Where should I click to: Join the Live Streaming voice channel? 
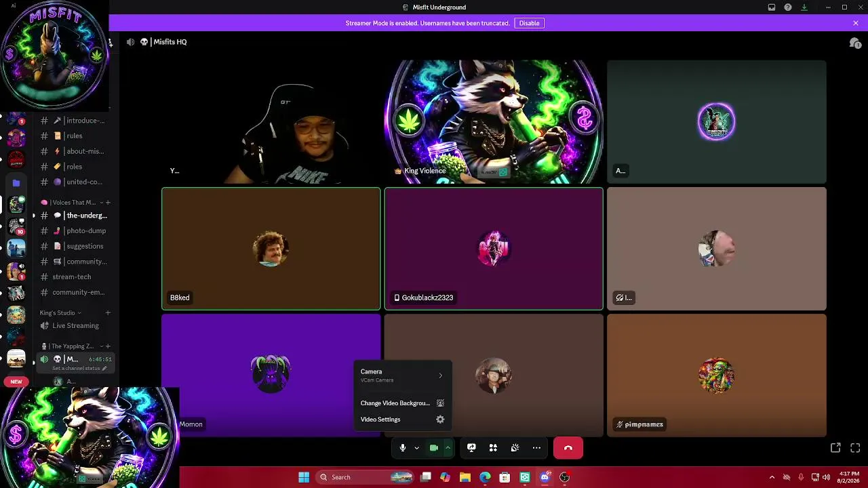pos(75,325)
